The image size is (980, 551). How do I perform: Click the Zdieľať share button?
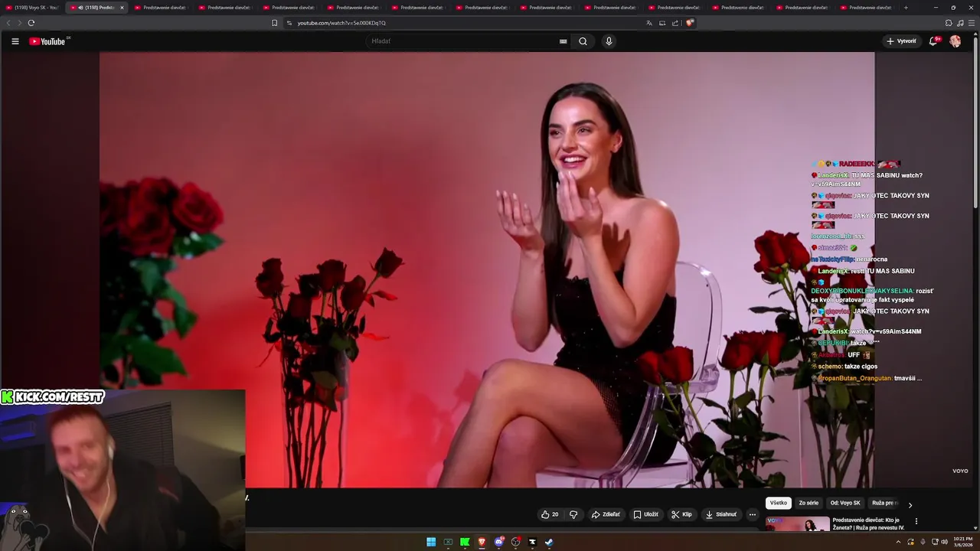[606, 514]
